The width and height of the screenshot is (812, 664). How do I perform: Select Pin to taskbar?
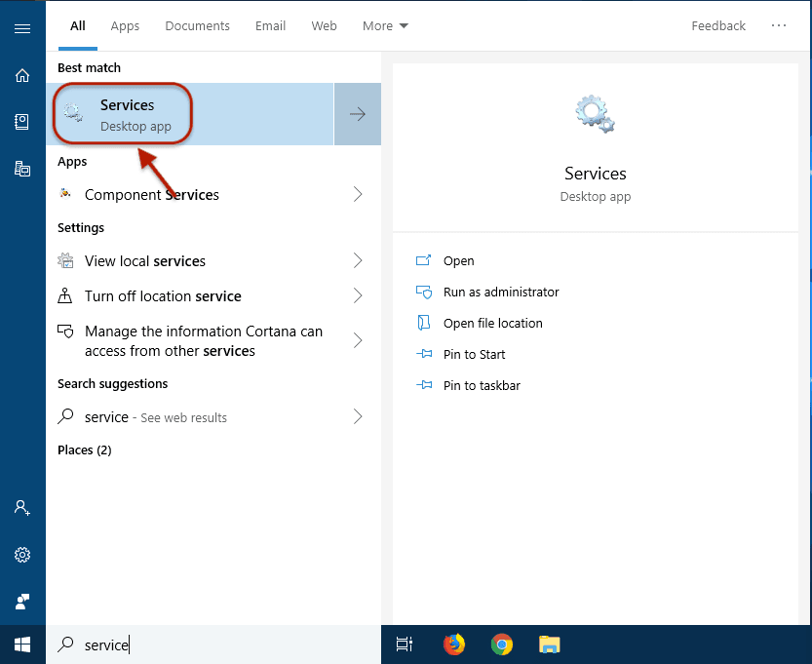[x=482, y=385]
